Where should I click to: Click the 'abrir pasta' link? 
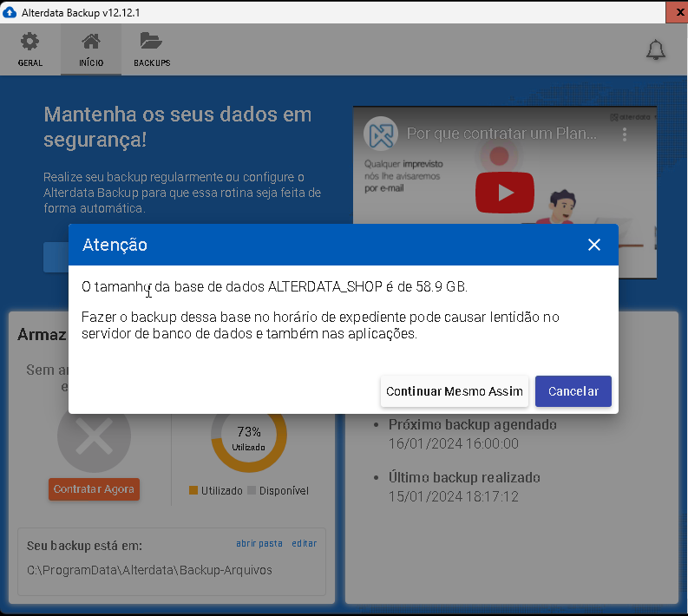click(x=259, y=543)
